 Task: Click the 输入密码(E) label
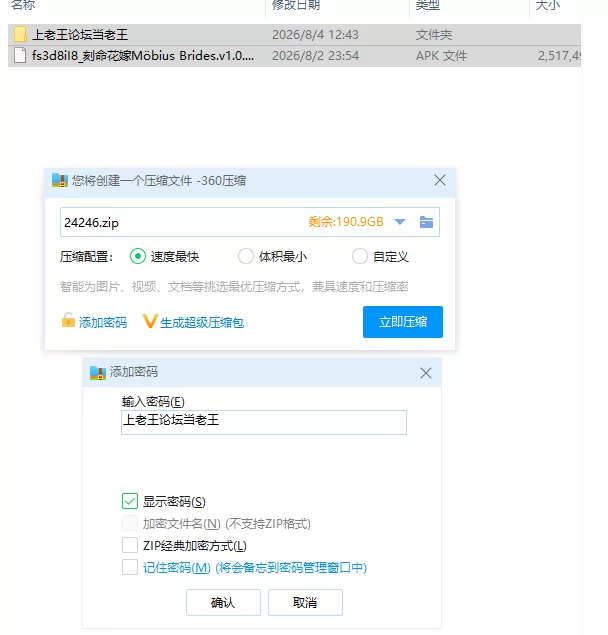(153, 402)
